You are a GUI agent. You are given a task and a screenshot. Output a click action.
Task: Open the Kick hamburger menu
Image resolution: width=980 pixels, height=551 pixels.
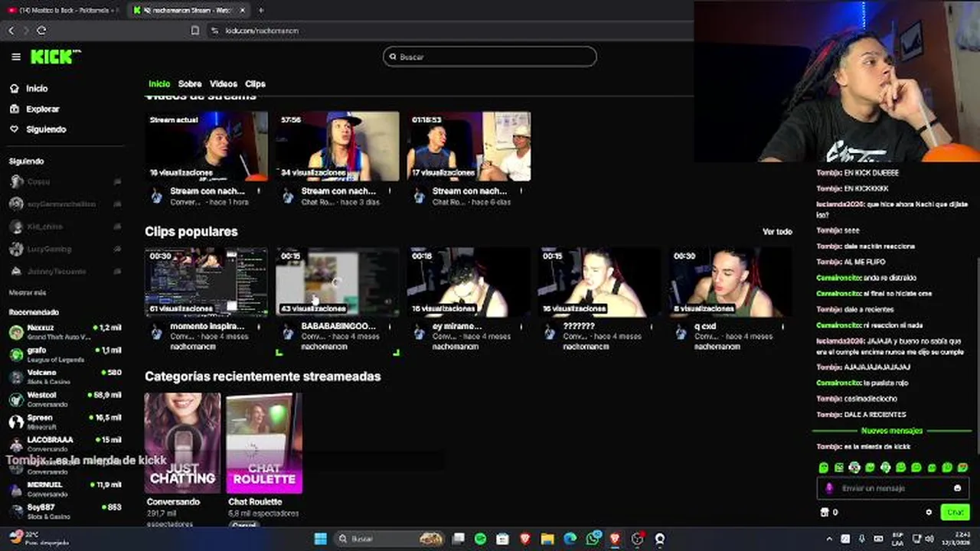16,57
